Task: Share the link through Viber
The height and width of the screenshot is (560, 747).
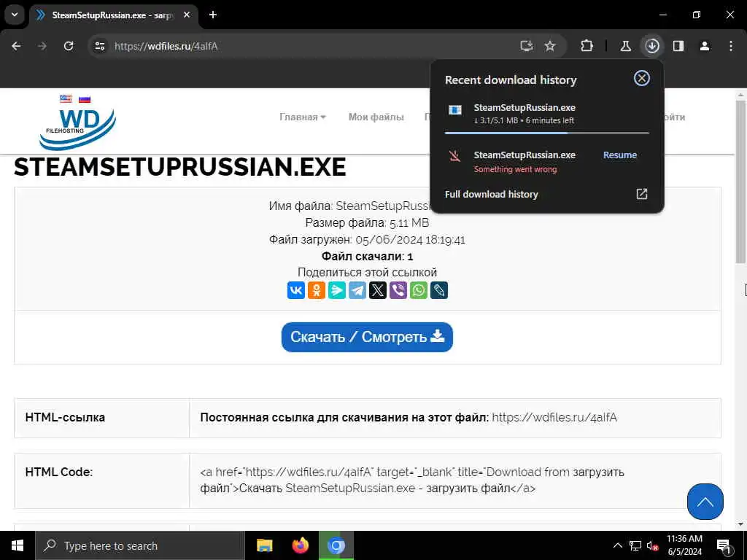Action: click(398, 290)
